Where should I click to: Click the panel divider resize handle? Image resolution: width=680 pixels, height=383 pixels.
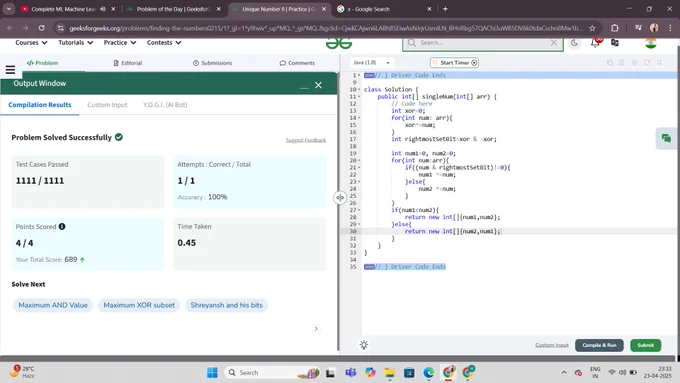coord(340,197)
